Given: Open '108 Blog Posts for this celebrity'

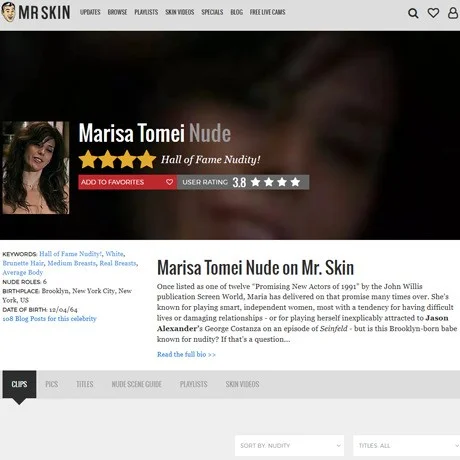Looking at the screenshot, I should point(49,319).
